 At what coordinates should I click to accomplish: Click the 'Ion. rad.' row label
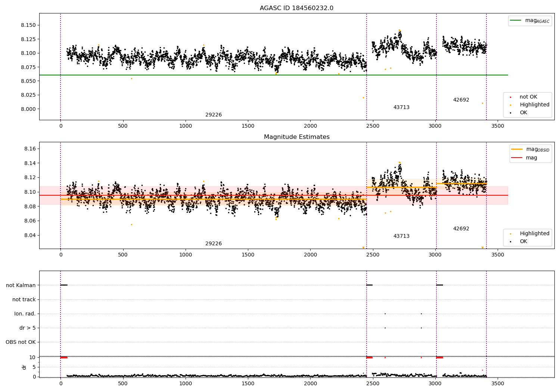[25, 314]
